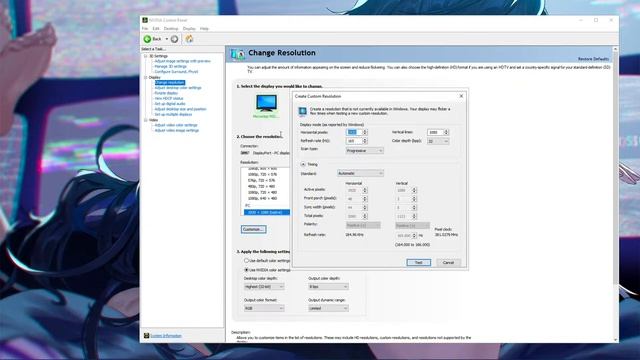The height and width of the screenshot is (360, 640).
Task: Click the Test button
Action: [418, 262]
